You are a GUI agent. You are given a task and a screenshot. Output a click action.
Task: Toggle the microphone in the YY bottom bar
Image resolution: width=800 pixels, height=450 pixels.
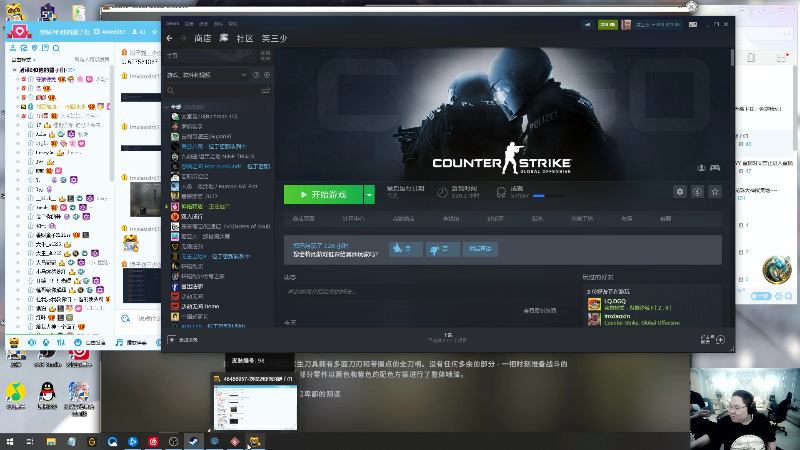coord(46,342)
